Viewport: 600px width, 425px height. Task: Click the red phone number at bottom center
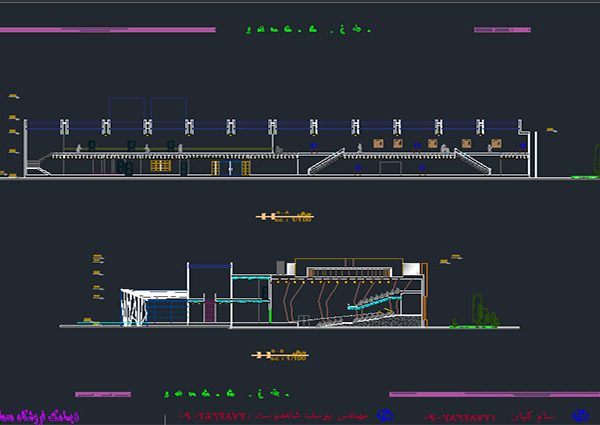232,414
